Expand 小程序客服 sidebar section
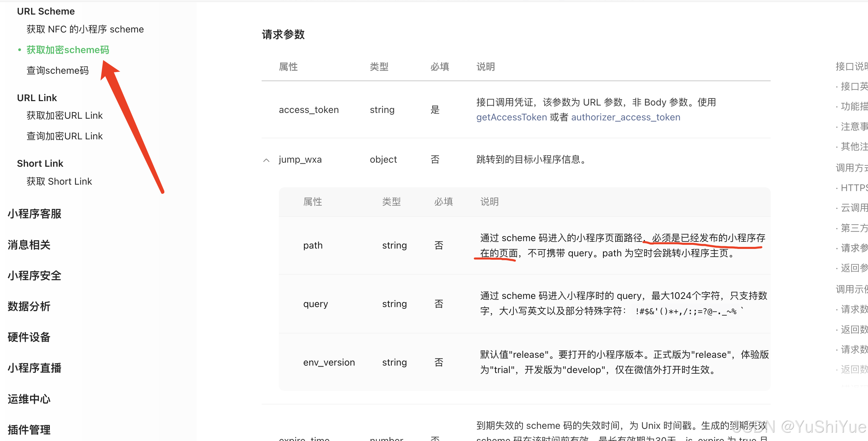 coord(34,214)
